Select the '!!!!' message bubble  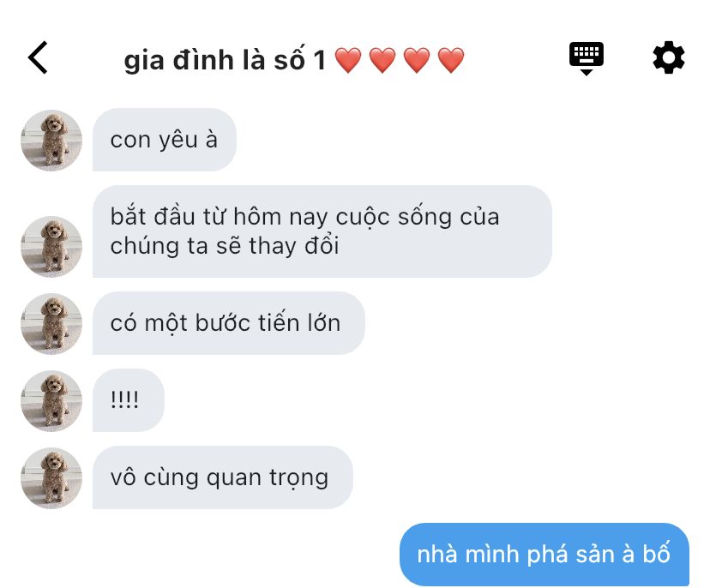128,400
